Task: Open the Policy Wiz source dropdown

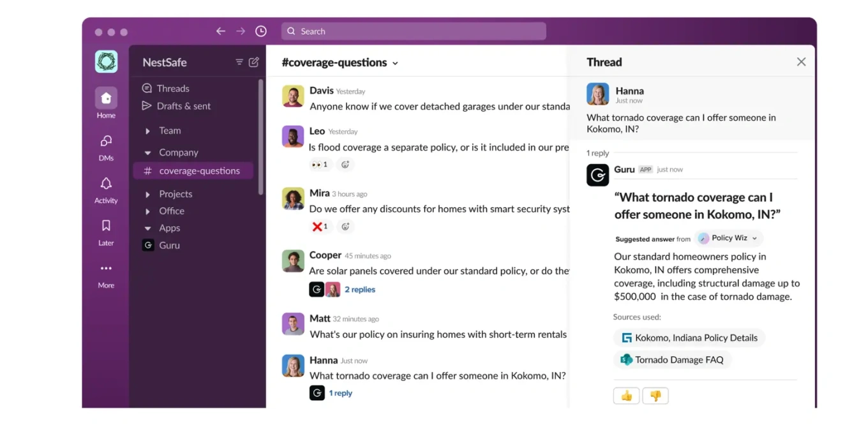Action: point(729,238)
